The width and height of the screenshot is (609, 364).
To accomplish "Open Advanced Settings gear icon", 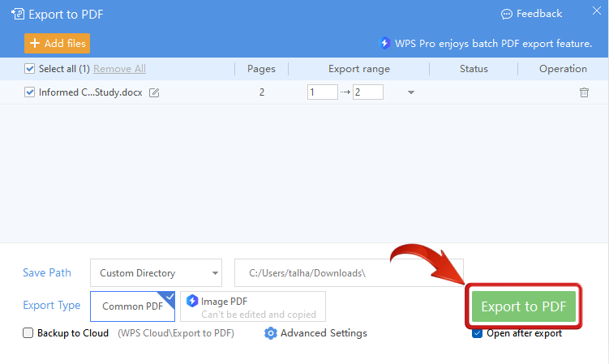I will (271, 333).
